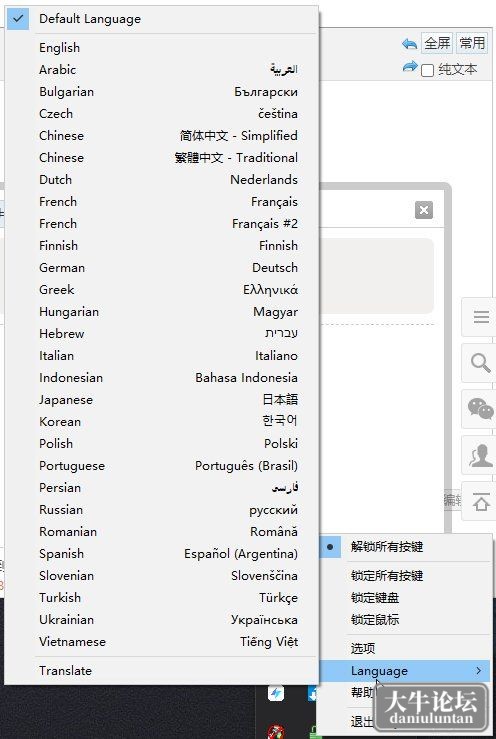Select Slovenian Slovenščina language
The width and height of the screenshot is (496, 739).
coord(162,575)
